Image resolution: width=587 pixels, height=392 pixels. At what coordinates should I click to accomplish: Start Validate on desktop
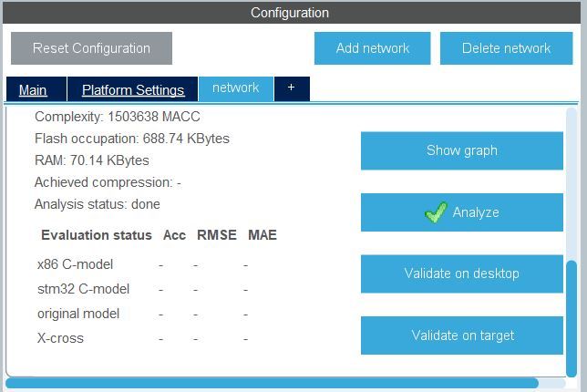click(x=462, y=273)
